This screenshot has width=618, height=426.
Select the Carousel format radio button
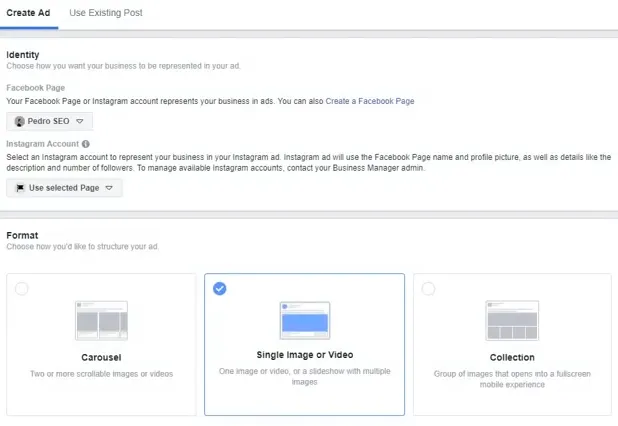(22, 289)
